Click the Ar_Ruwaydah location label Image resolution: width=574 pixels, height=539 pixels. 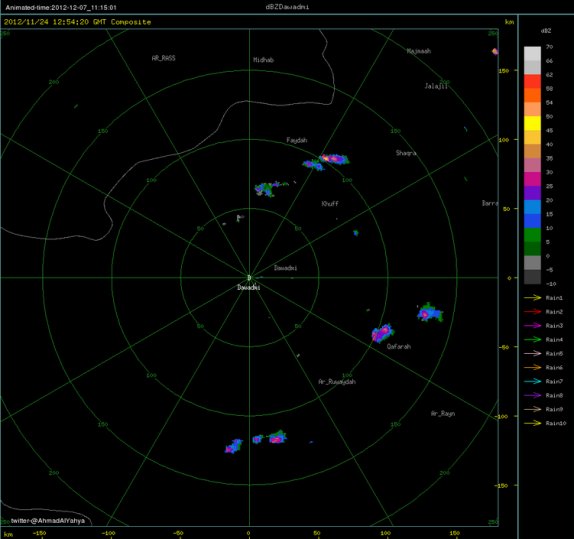click(x=337, y=382)
